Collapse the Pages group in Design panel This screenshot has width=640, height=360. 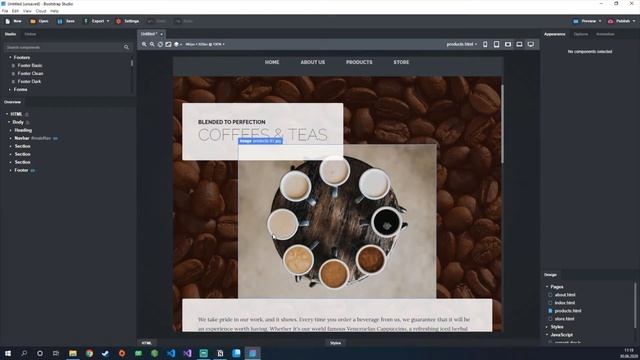click(547, 287)
